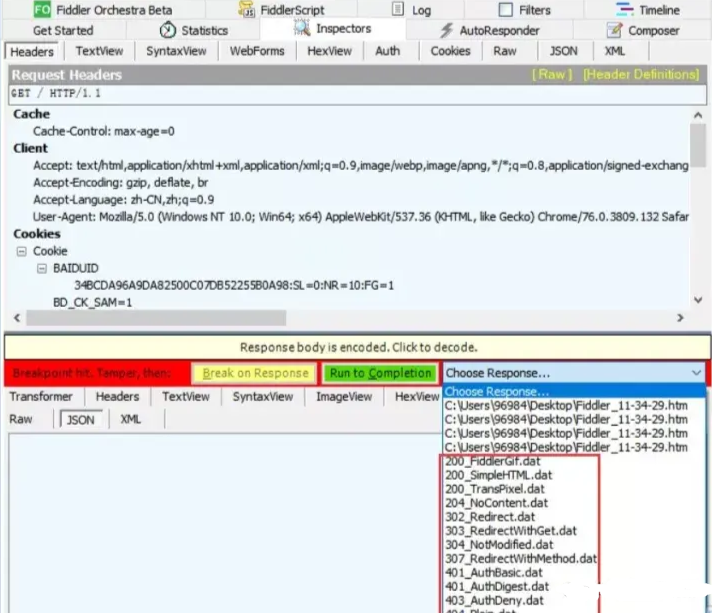712x613 pixels.
Task: Collapse the BAIDUID tree node
Action: (x=41, y=269)
